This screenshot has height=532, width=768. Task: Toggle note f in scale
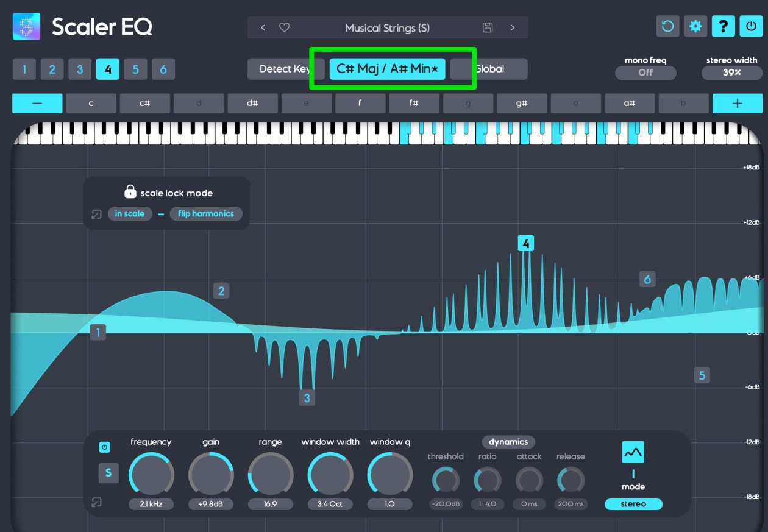[360, 103]
